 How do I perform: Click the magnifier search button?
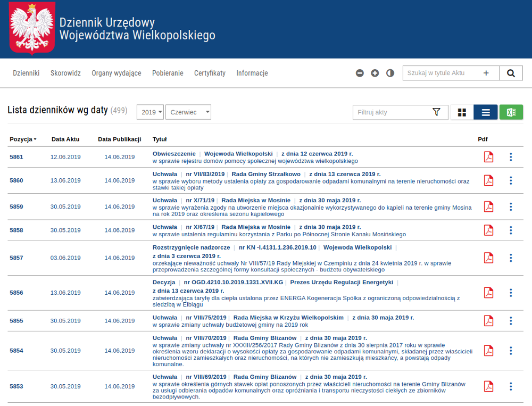click(511, 73)
